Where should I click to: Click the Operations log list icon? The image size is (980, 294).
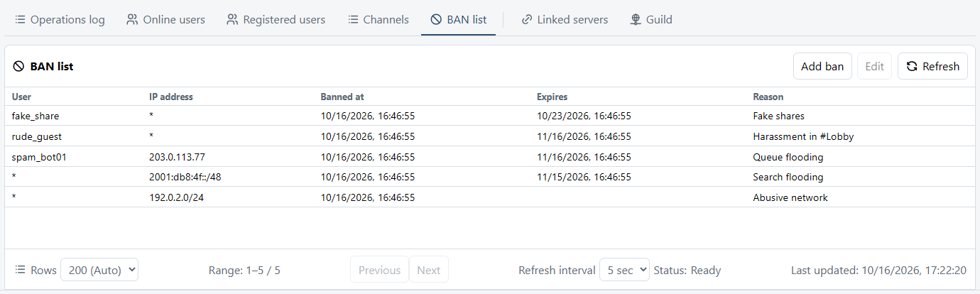(x=21, y=20)
